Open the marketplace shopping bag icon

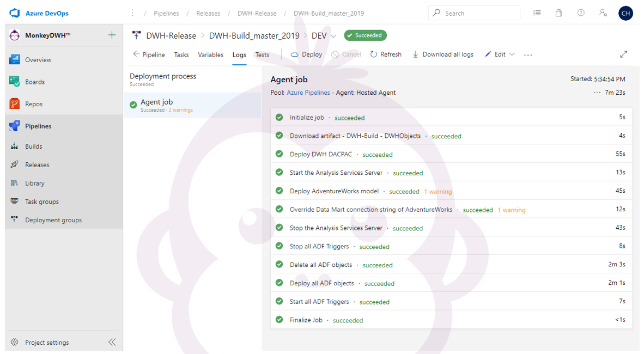pyautogui.click(x=558, y=13)
